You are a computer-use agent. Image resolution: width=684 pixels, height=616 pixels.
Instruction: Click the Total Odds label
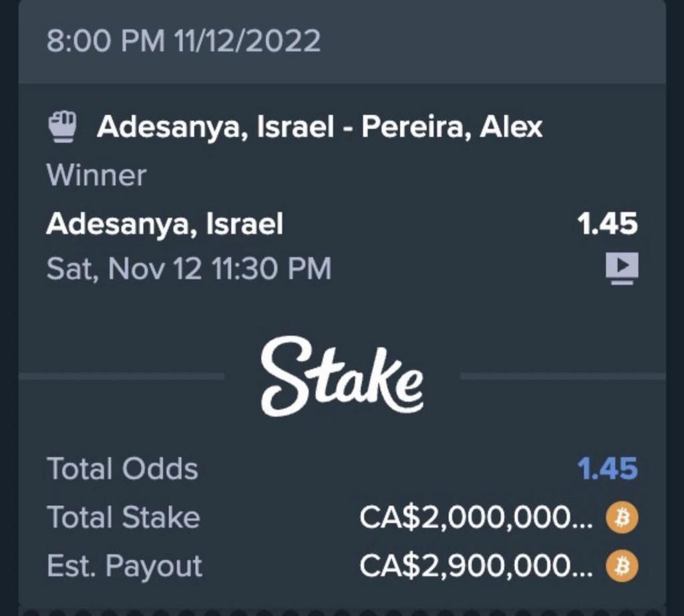[122, 468]
